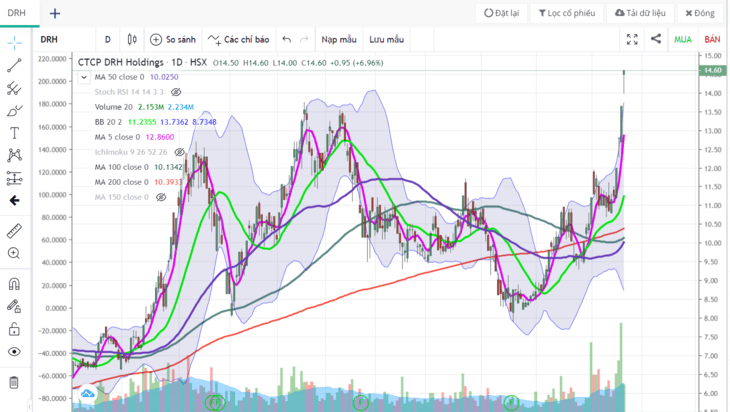Open the chart patterns tool
The height and width of the screenshot is (412, 730).
[14, 155]
